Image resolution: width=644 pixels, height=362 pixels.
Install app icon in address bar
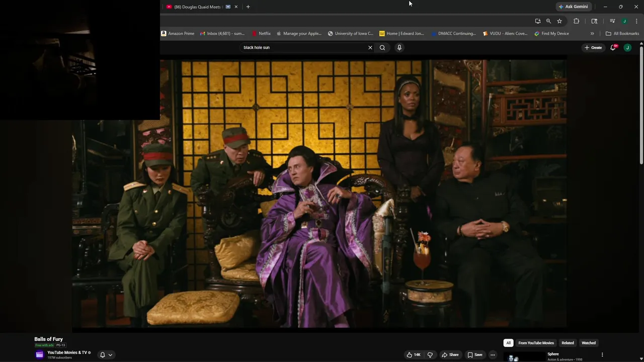click(x=538, y=21)
